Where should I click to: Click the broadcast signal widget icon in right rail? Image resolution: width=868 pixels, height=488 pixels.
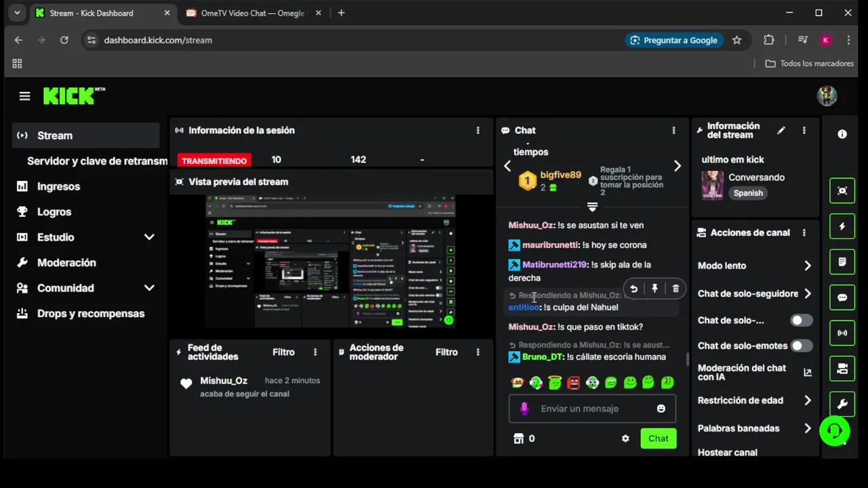click(x=842, y=333)
